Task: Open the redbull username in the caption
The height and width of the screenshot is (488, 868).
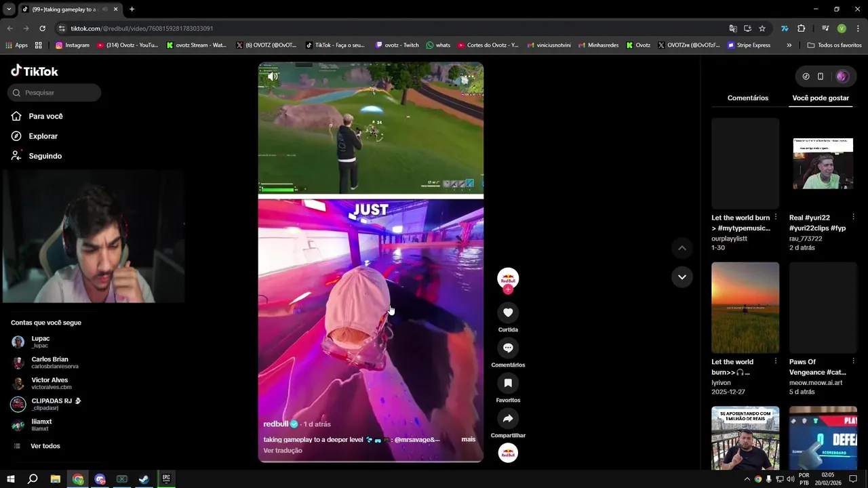Action: pyautogui.click(x=276, y=424)
